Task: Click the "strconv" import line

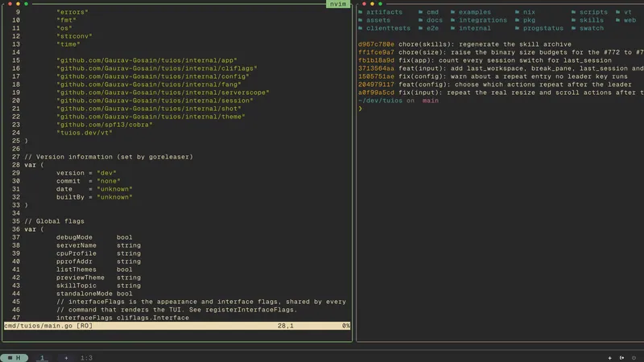Action: click(74, 36)
